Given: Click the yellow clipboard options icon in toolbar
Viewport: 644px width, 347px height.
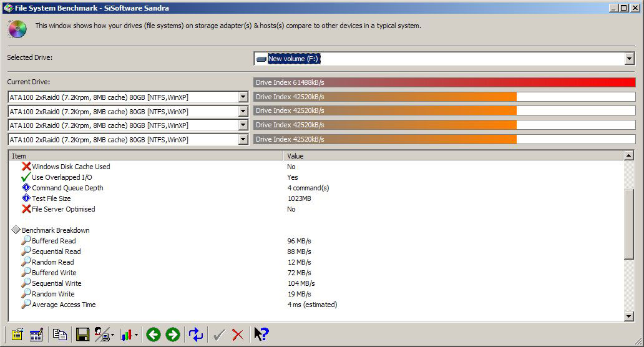Looking at the screenshot, I should tap(17, 335).
